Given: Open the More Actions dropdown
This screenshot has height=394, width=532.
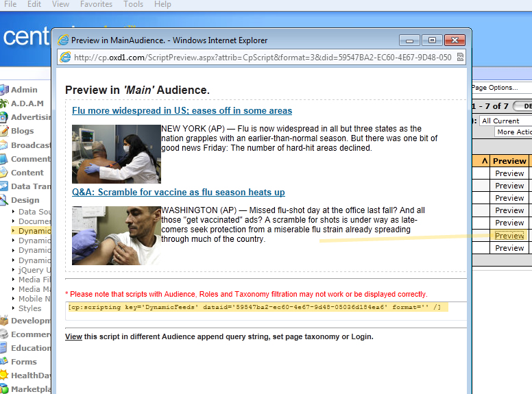Looking at the screenshot, I should (513, 132).
